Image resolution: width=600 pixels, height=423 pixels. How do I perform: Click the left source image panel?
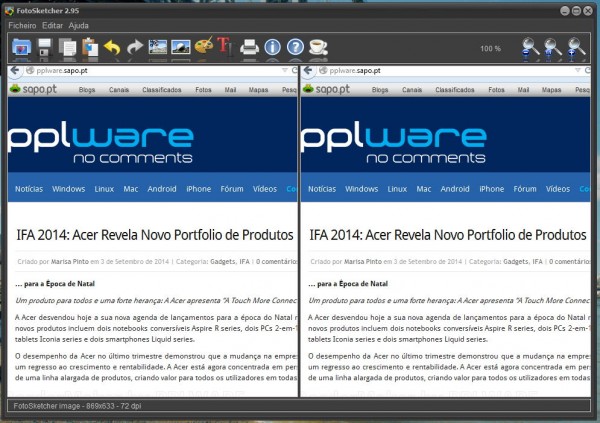(x=152, y=231)
